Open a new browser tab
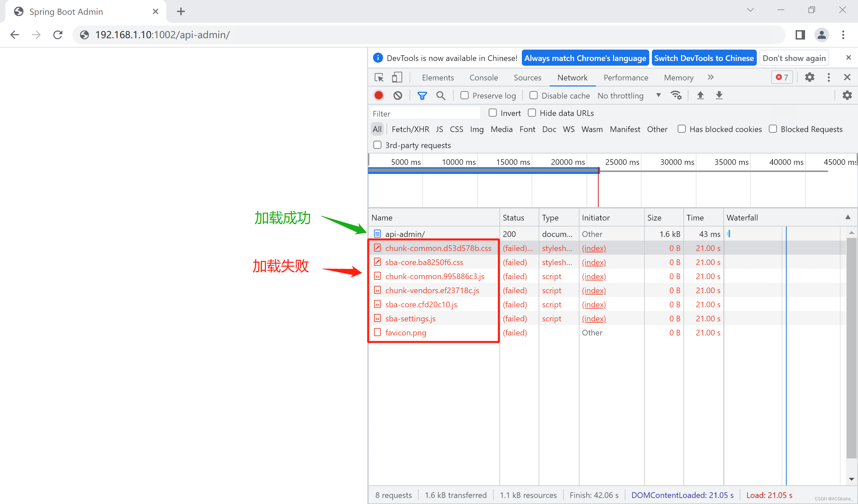 click(181, 12)
